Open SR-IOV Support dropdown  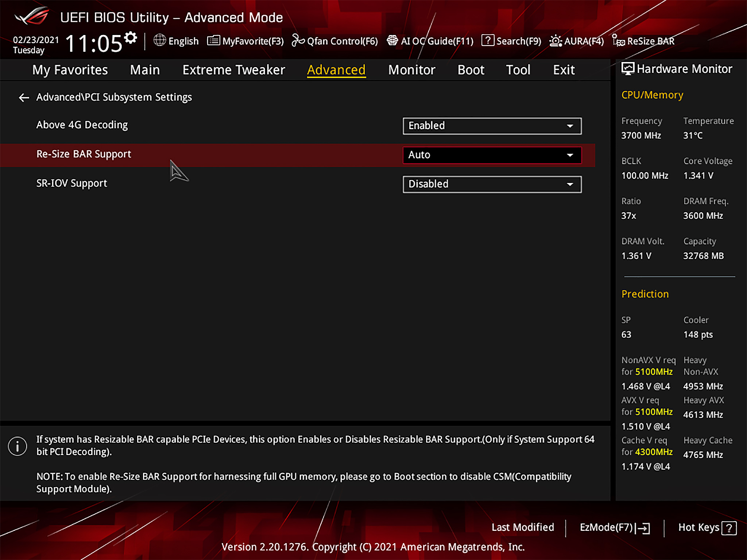click(492, 184)
